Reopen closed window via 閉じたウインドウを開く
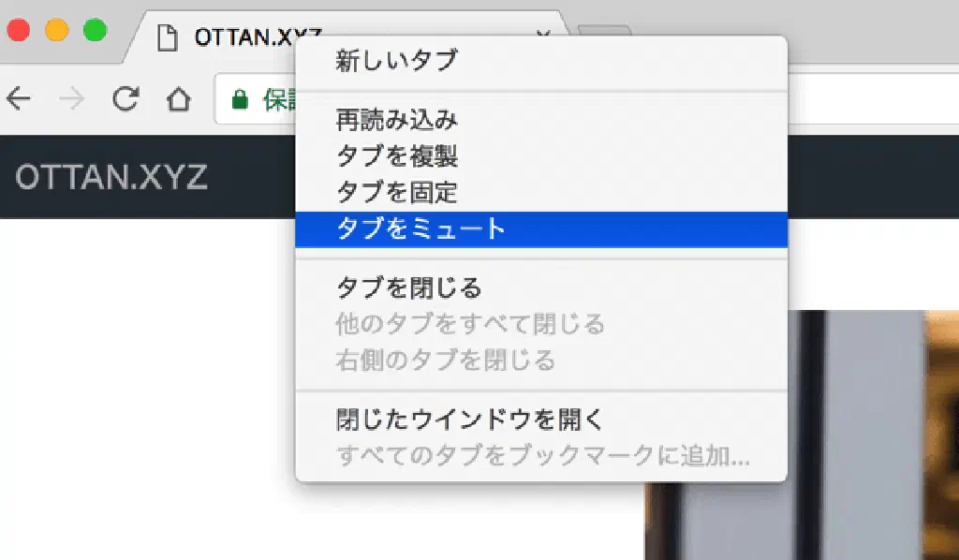The height and width of the screenshot is (560, 959). tap(470, 420)
